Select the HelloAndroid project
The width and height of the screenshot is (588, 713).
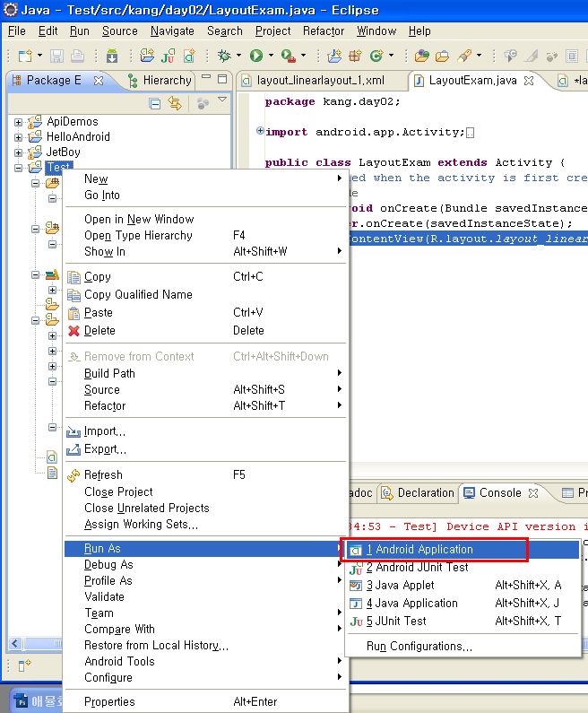pos(78,137)
